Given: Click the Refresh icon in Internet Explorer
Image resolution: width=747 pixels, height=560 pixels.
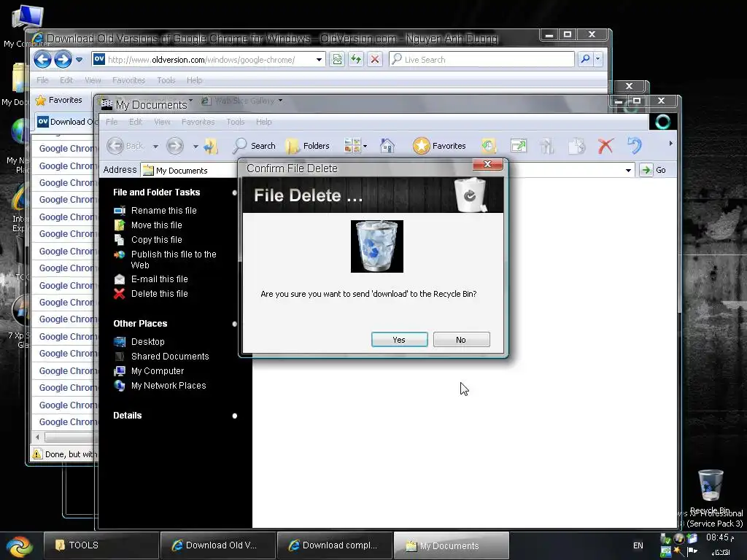Looking at the screenshot, I should pos(356,60).
